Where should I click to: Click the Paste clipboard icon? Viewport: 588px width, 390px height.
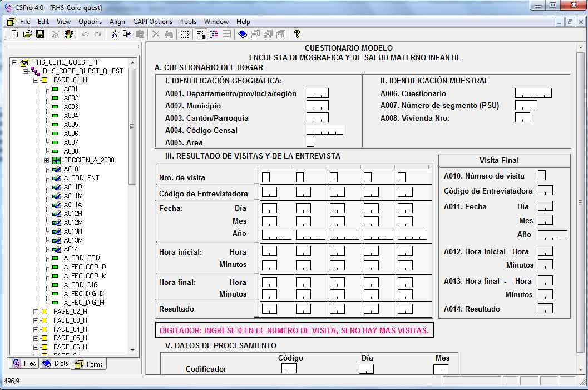tap(140, 34)
